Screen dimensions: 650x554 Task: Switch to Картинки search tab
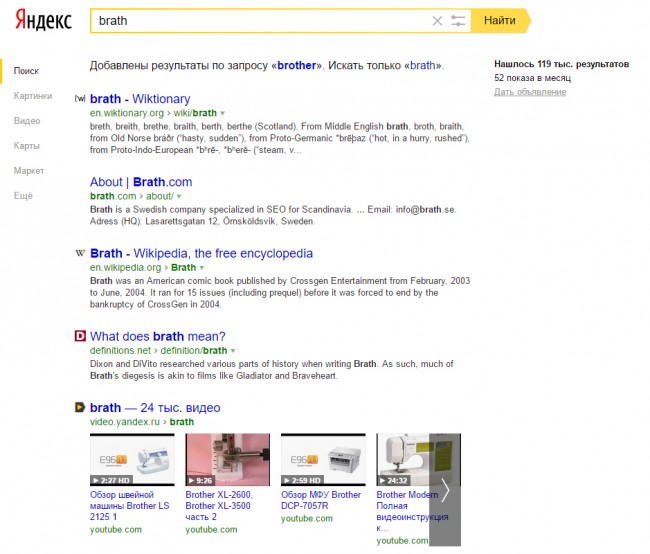tap(32, 96)
